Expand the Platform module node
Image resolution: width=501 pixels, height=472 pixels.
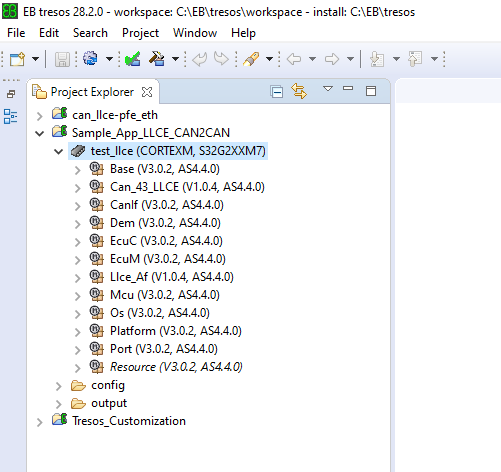click(78, 332)
